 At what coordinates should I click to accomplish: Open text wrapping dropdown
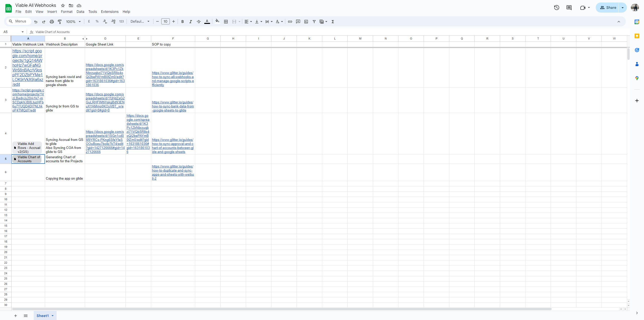(269, 22)
